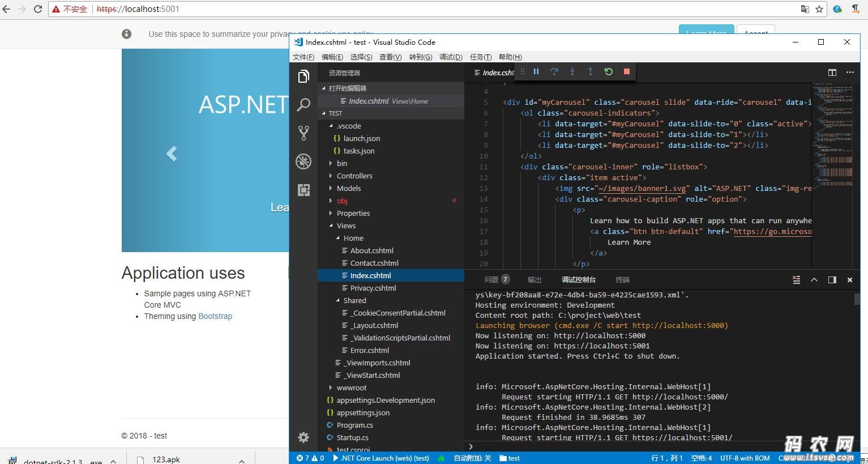Open the Search view in activity bar

coord(303,104)
